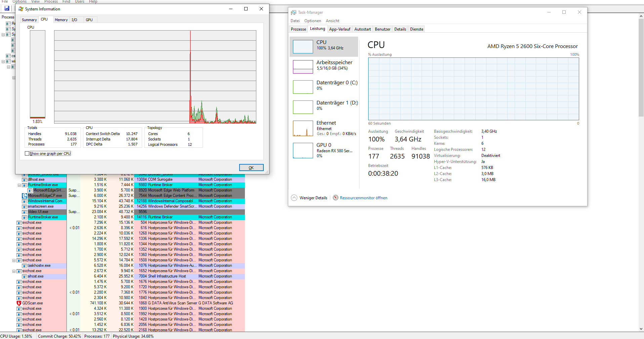Open the Ansicht menu in Task-Manager

pos(333,21)
